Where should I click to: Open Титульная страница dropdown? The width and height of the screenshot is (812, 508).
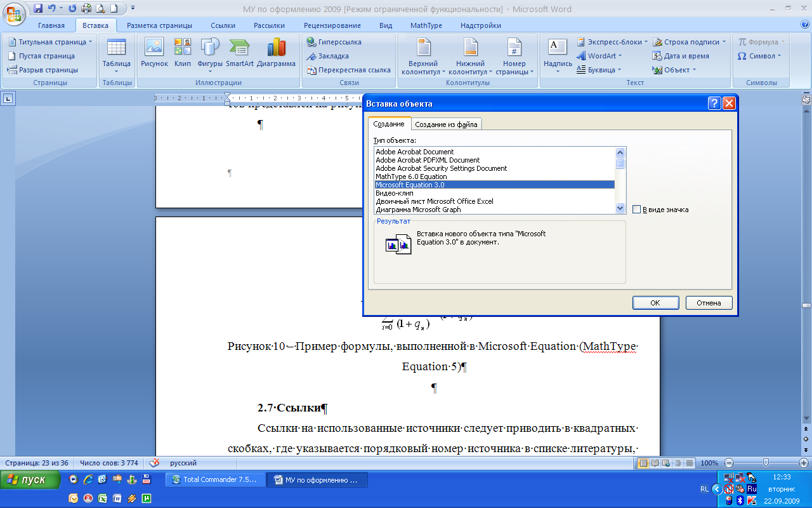pos(51,42)
